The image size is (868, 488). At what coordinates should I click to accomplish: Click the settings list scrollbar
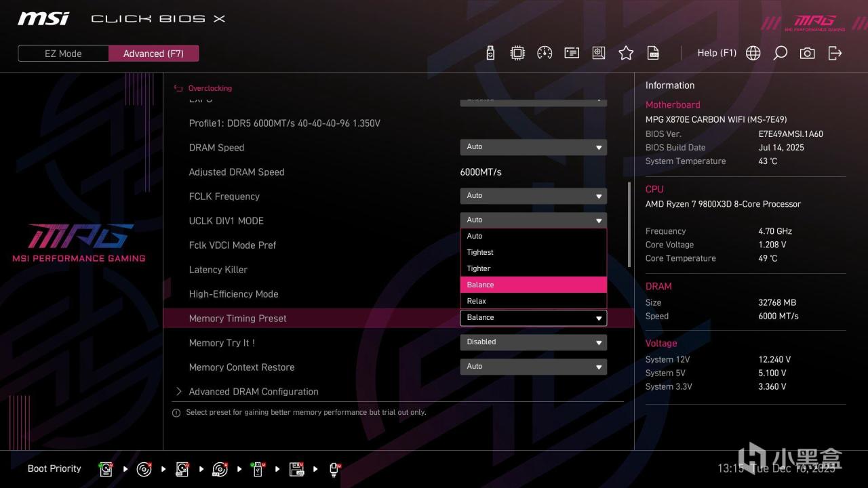click(x=629, y=224)
